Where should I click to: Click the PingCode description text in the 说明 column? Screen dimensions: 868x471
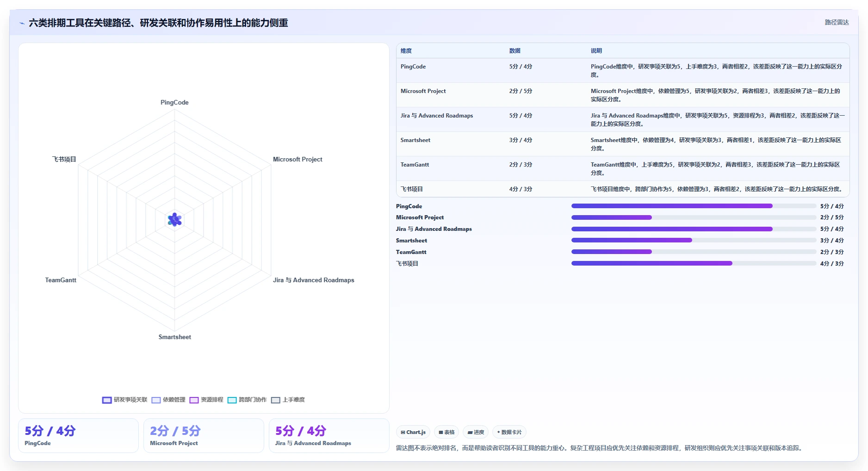click(716, 71)
